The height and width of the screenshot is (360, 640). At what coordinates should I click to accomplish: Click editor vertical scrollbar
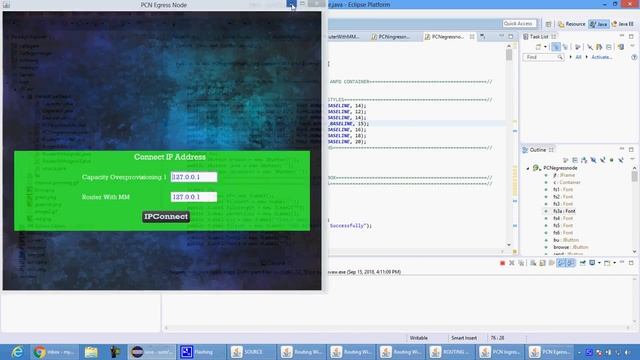point(509,145)
